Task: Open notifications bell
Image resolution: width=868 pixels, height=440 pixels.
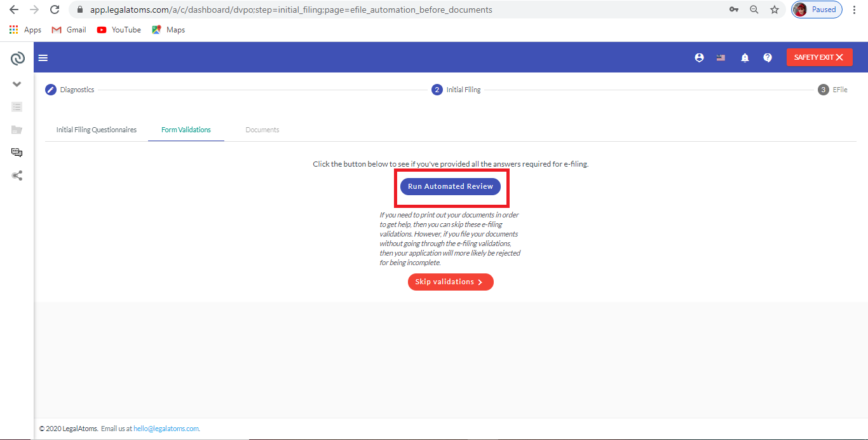Action: coord(745,57)
